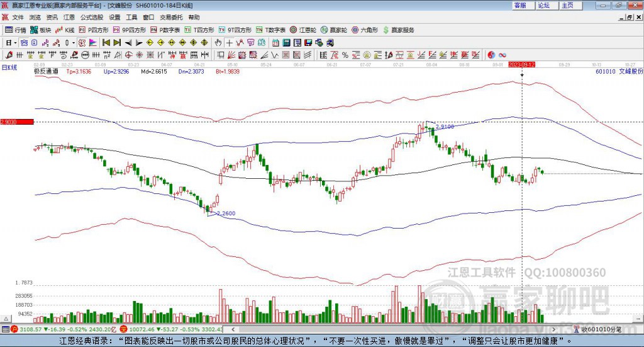The height and width of the screenshot is (347, 644).
Task: Select the hand pan tool
Action: tap(218, 43)
